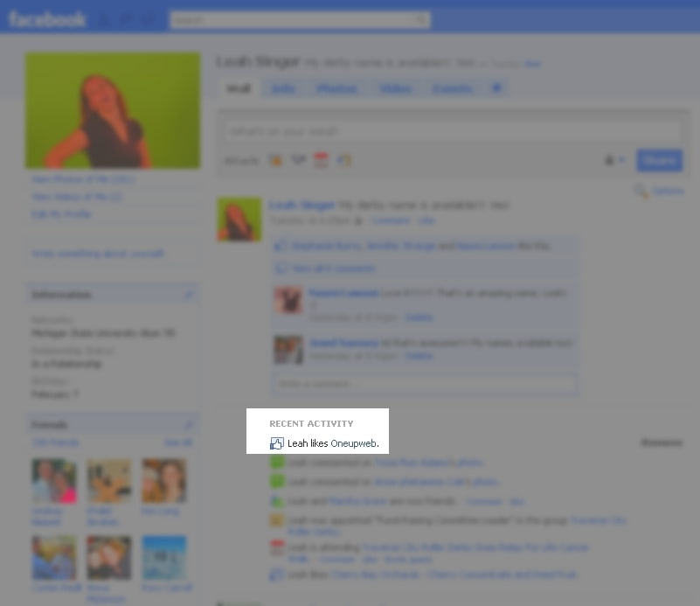
Task: Click the pencil edit icon in Friends header
Action: click(x=189, y=424)
